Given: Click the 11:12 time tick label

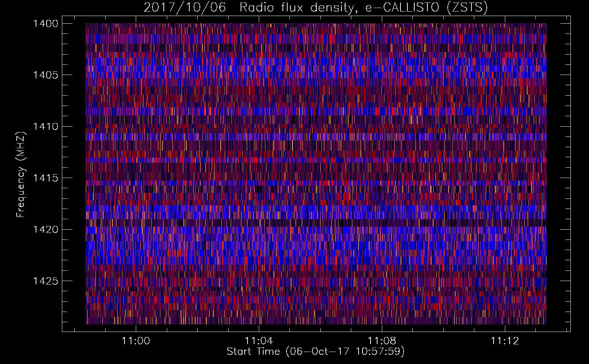Looking at the screenshot, I should pos(505,341).
